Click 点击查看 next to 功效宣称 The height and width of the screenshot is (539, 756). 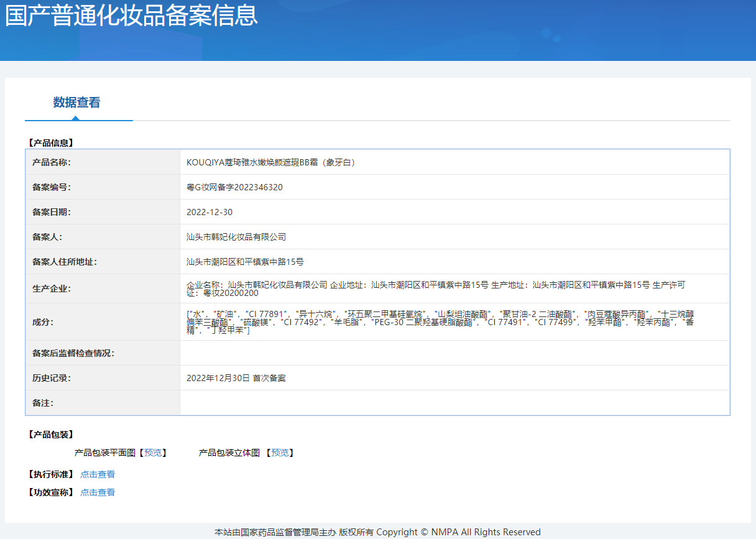[98, 492]
